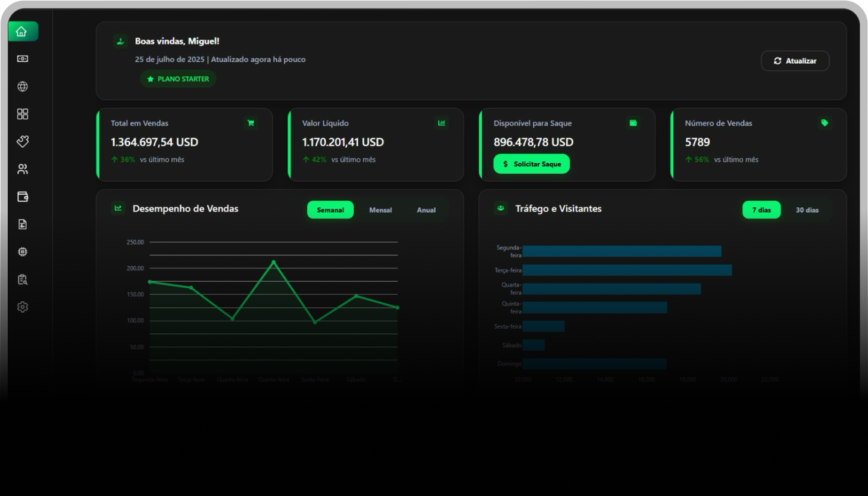Open the users sidebar icon
The image size is (868, 496).
click(x=23, y=169)
